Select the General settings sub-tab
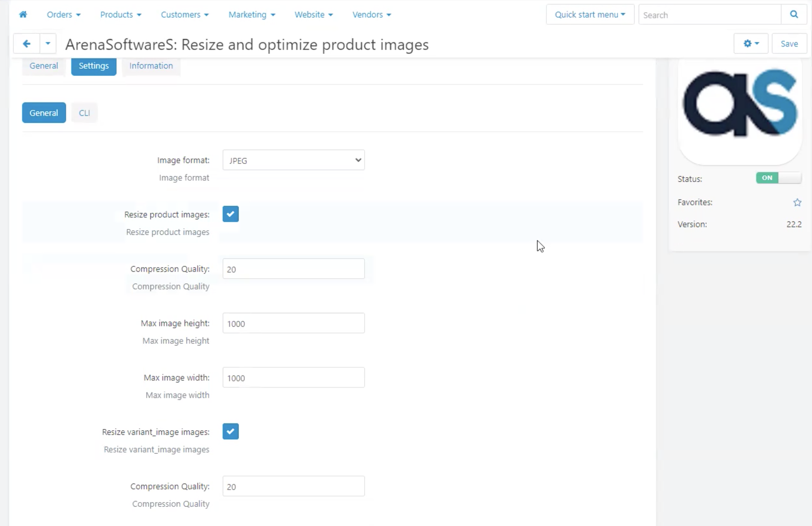812x526 pixels. (x=44, y=113)
